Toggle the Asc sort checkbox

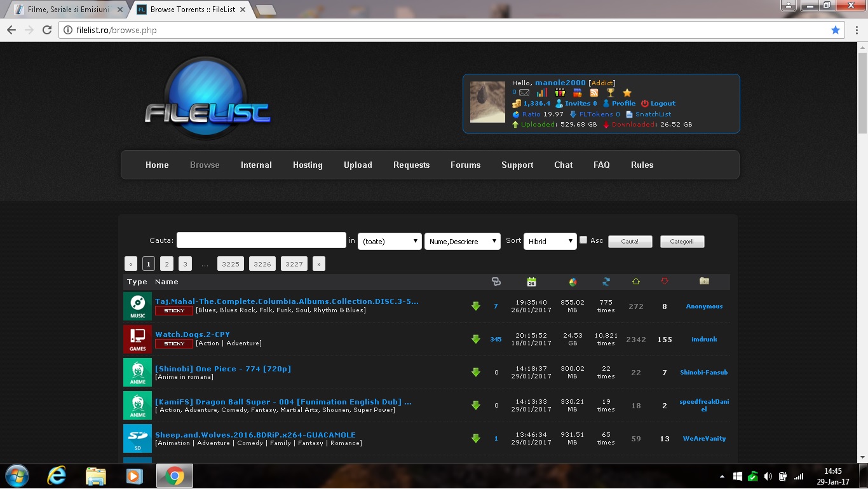[x=583, y=240]
